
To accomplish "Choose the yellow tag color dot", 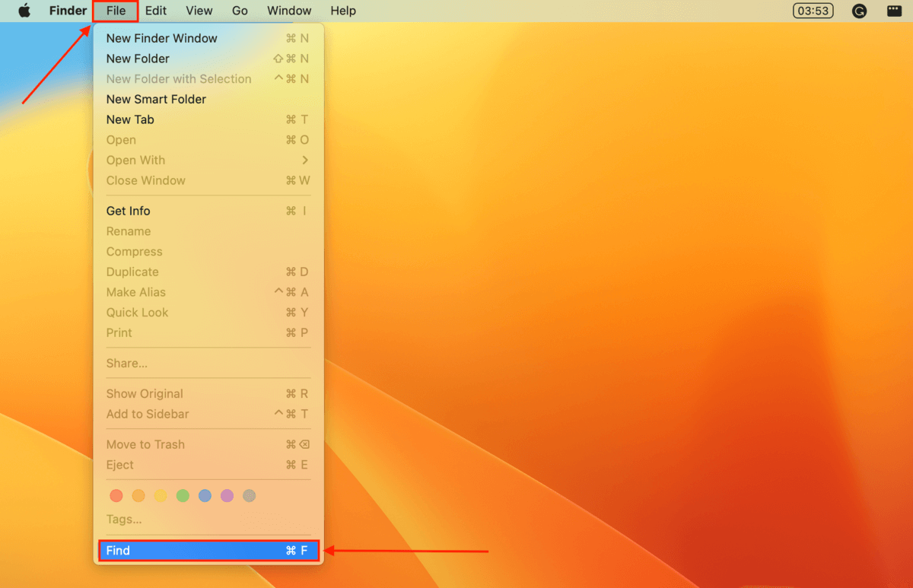I will click(x=161, y=496).
